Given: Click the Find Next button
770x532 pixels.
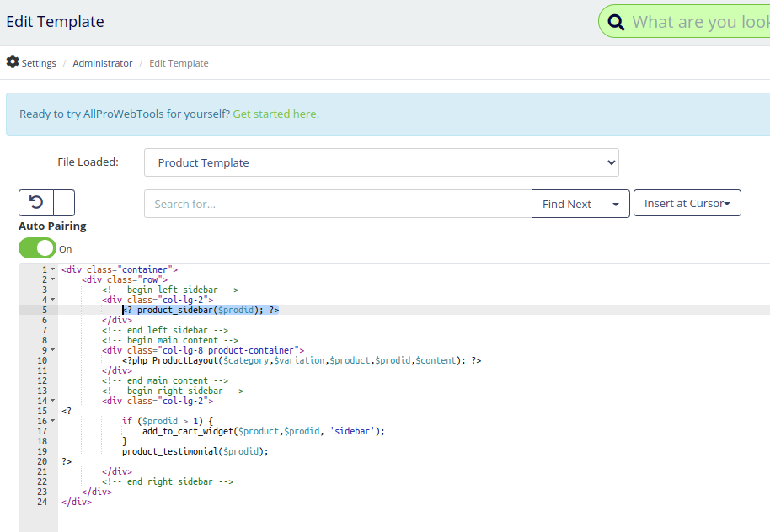Looking at the screenshot, I should click(x=567, y=204).
